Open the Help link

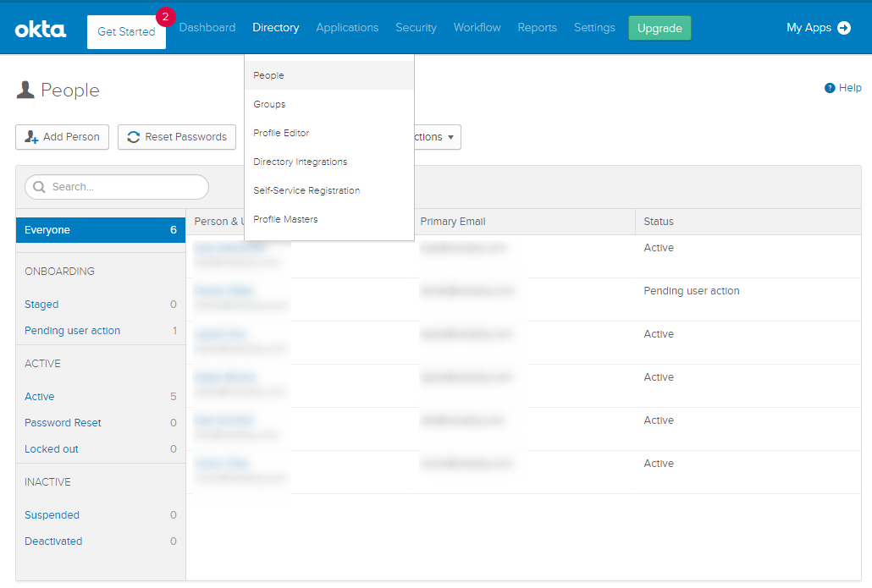[843, 88]
